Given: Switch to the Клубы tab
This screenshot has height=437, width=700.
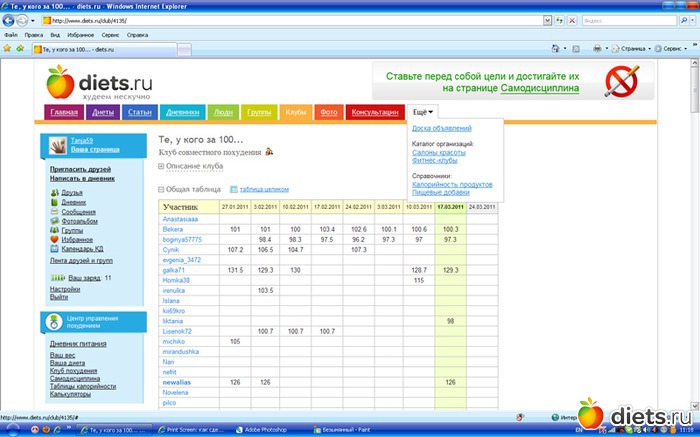Looking at the screenshot, I should pyautogui.click(x=295, y=113).
